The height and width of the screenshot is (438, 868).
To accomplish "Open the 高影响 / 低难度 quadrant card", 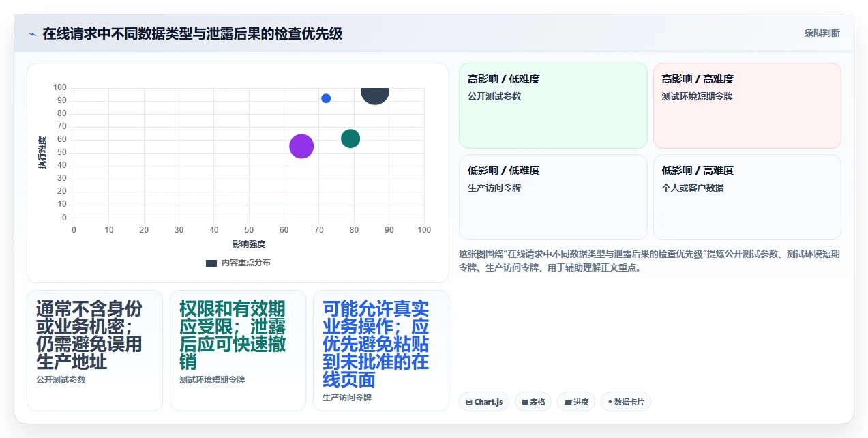I will click(x=553, y=106).
